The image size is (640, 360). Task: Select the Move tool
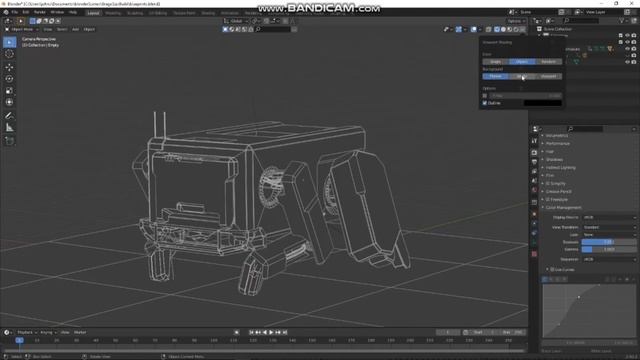point(9,67)
